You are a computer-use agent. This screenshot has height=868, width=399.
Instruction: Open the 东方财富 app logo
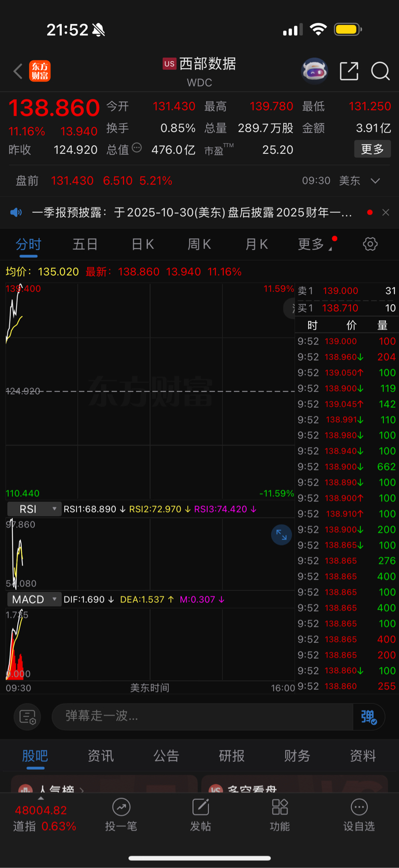tap(40, 71)
